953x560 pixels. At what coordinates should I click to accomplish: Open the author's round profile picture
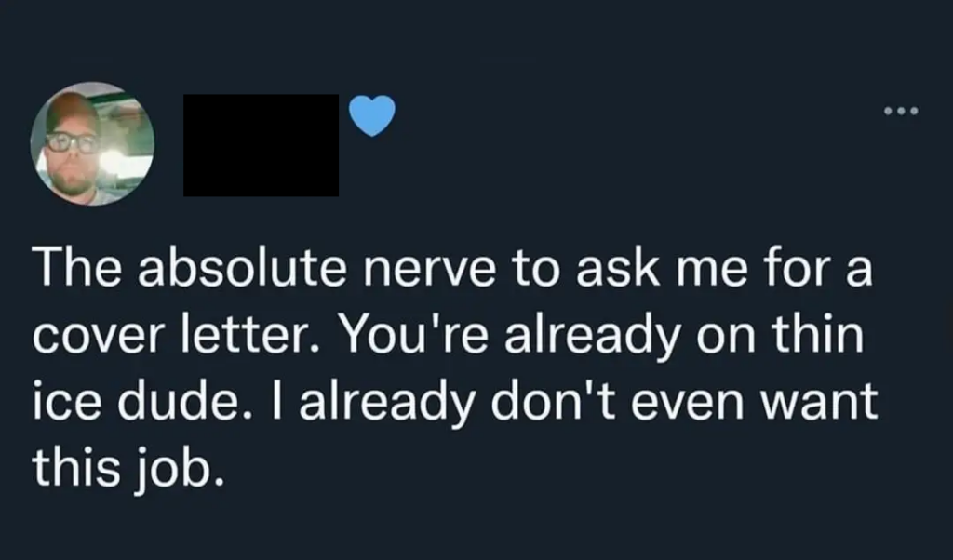click(92, 144)
